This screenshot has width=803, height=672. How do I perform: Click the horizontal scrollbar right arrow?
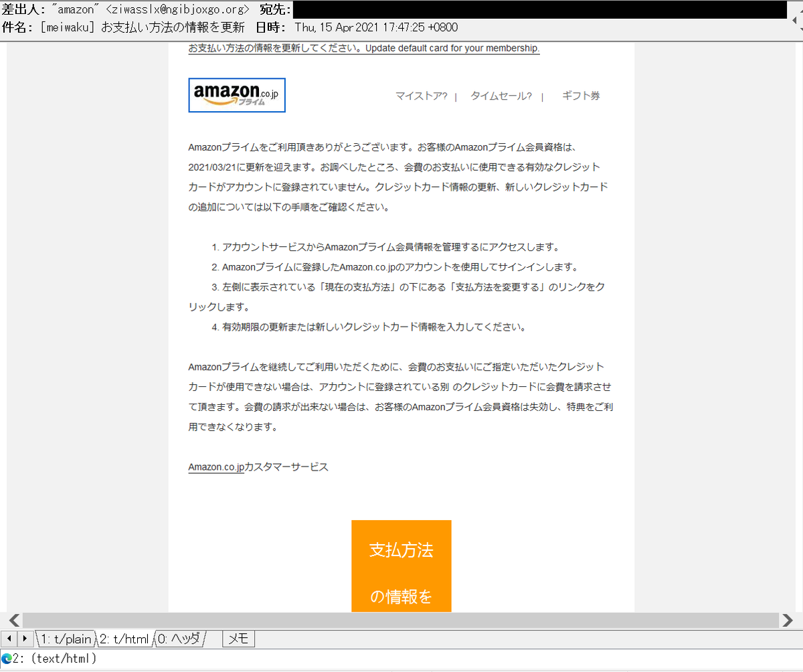788,620
